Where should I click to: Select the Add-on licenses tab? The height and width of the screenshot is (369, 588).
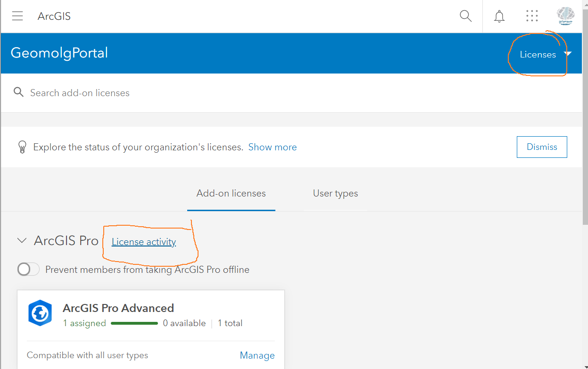click(231, 193)
